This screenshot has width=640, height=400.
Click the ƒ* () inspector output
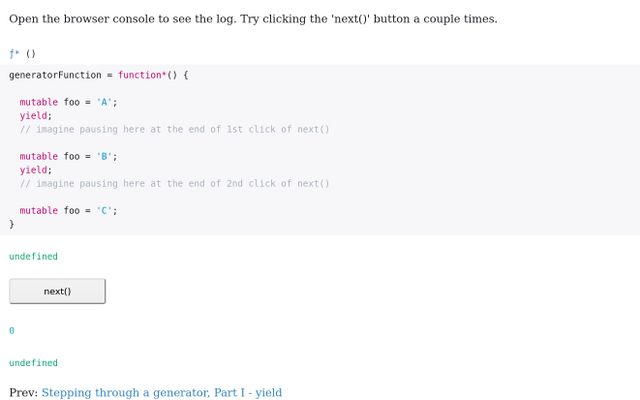point(22,53)
